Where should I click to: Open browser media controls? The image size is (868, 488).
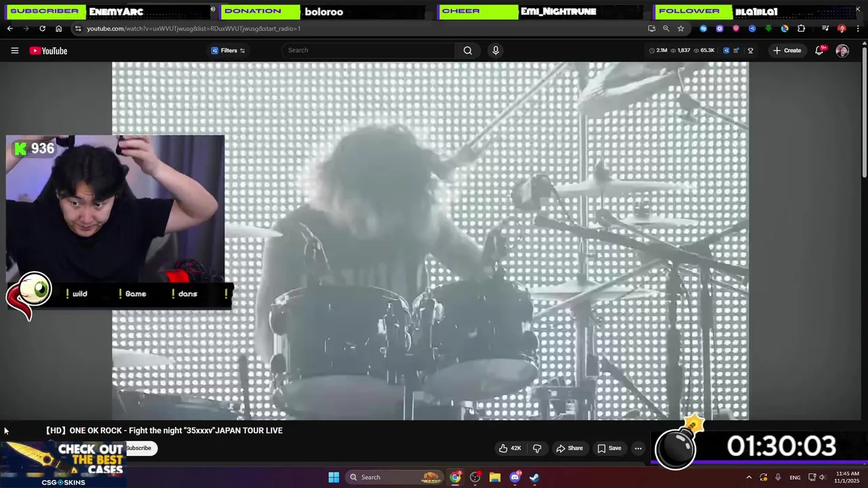point(825,28)
